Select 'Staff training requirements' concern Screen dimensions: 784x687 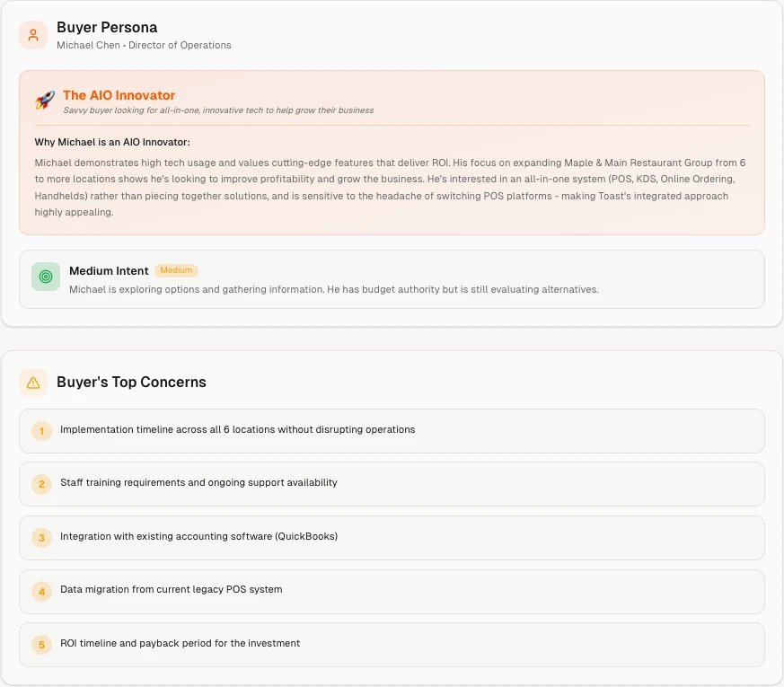(x=392, y=484)
